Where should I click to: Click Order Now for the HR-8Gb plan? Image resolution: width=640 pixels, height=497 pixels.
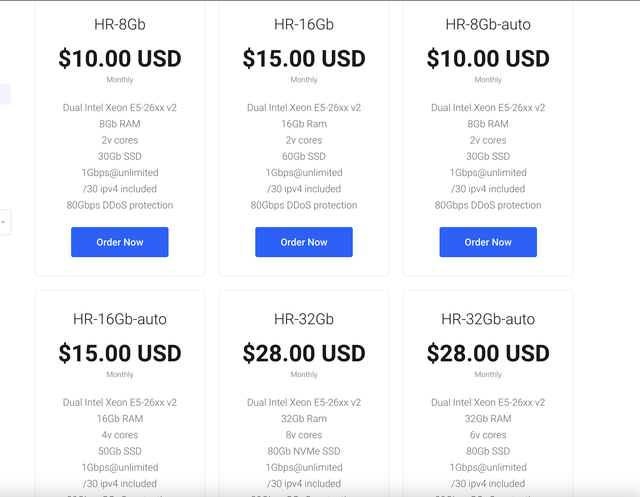coord(119,242)
